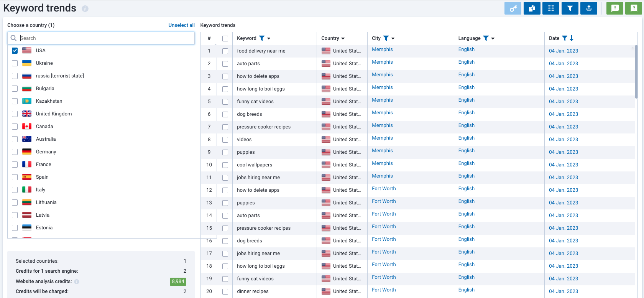Click the Selected countries label
The width and height of the screenshot is (644, 298).
coord(37,261)
